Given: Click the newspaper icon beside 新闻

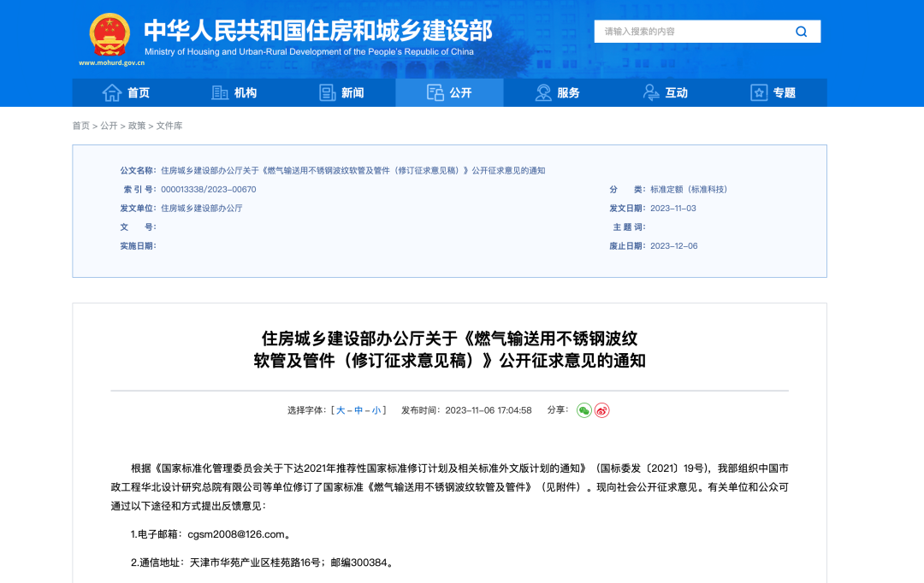Looking at the screenshot, I should tap(327, 92).
